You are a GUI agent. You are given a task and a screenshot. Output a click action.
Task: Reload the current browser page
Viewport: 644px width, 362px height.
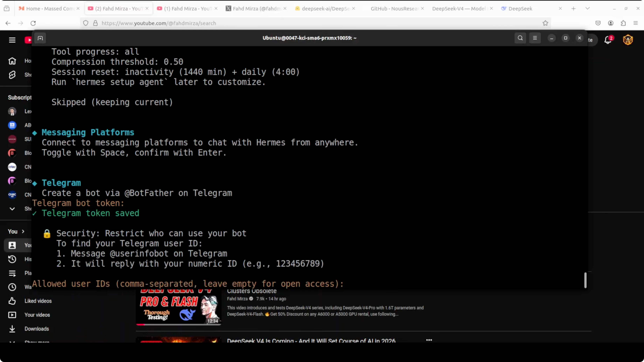pyautogui.click(x=33, y=23)
